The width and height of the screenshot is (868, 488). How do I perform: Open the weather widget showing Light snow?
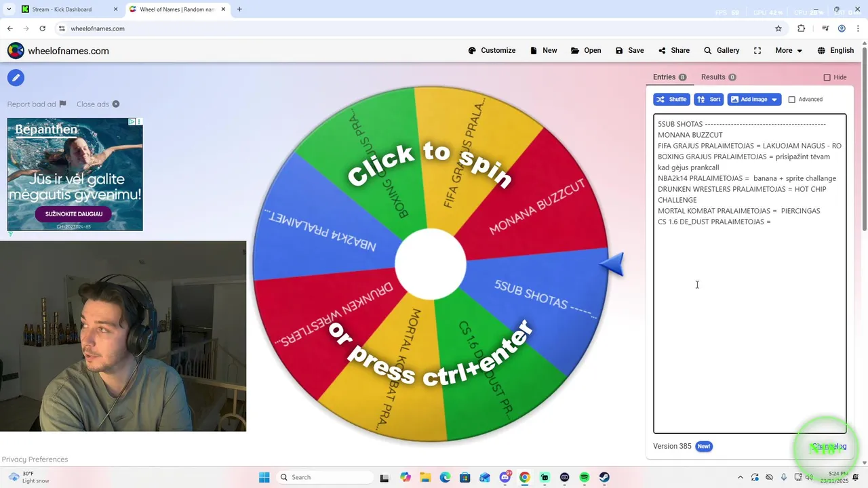[x=28, y=477]
